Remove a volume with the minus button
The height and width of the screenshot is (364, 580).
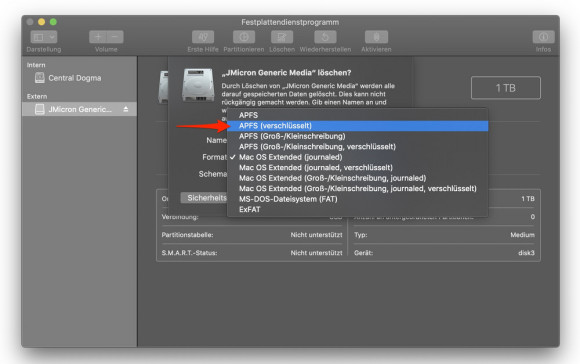click(115, 37)
